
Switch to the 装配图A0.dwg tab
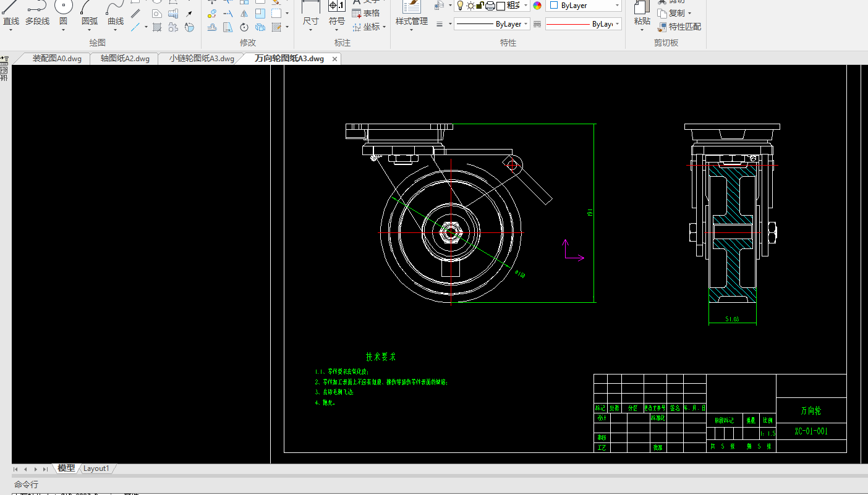57,59
